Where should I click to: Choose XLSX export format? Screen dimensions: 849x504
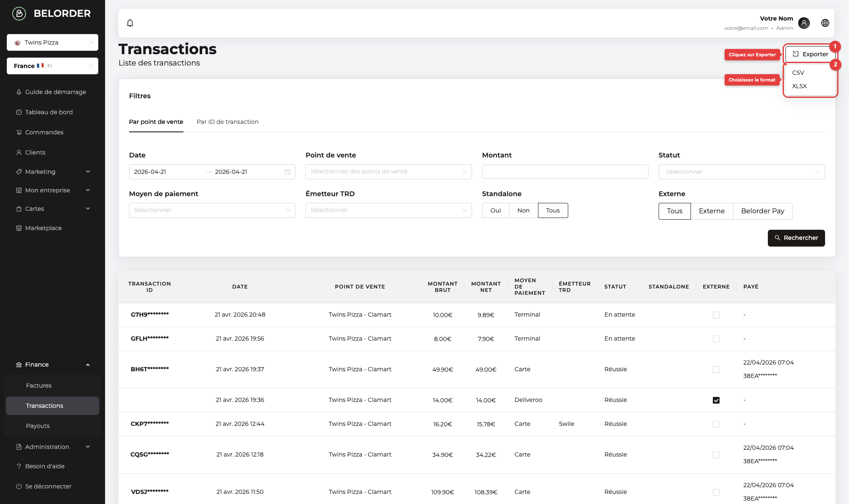coord(799,86)
